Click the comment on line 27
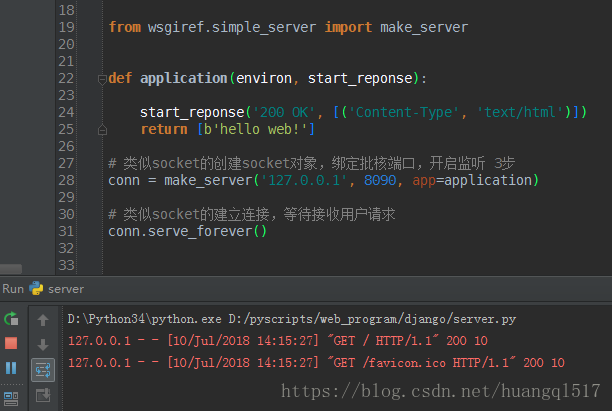Viewport: 612px width, 411px height. 311,163
